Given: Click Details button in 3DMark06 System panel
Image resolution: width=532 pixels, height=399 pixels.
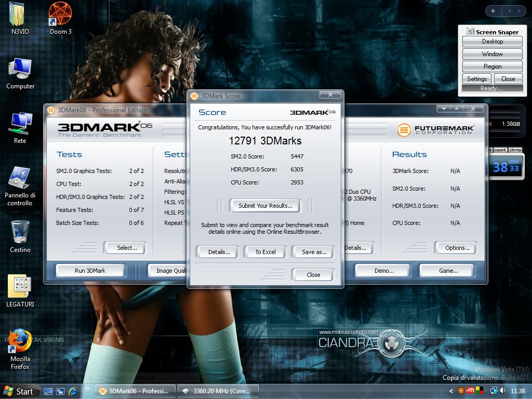Looking at the screenshot, I should 358,248.
